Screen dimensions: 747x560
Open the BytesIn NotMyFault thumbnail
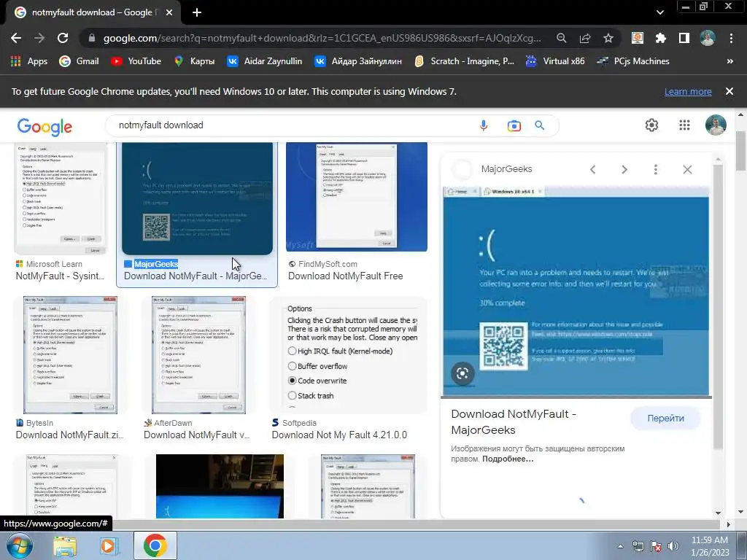[x=70, y=355]
